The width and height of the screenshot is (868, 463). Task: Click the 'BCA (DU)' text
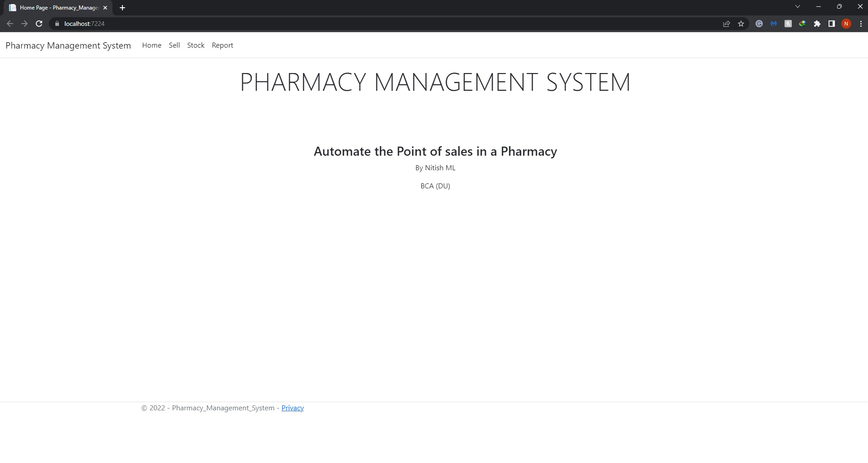tap(435, 186)
